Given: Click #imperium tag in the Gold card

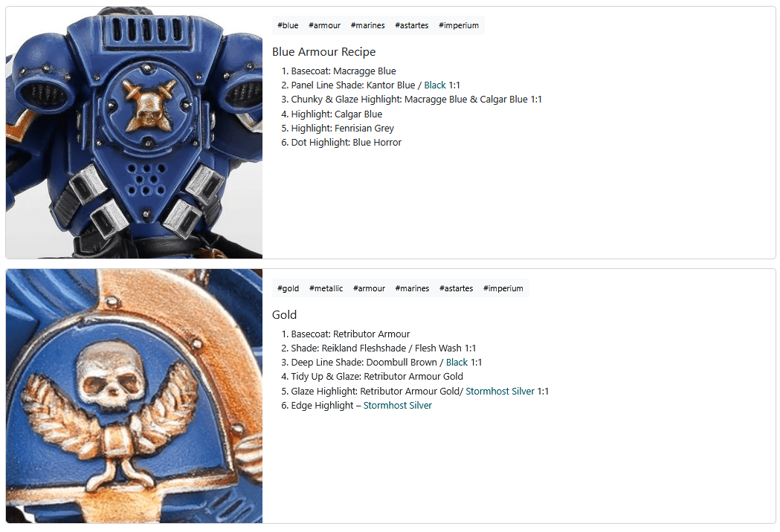Looking at the screenshot, I should 503,288.
